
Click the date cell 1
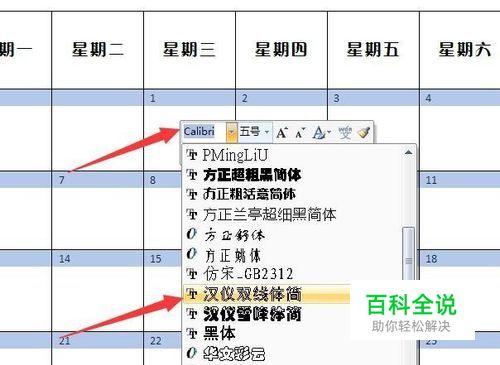(x=189, y=98)
